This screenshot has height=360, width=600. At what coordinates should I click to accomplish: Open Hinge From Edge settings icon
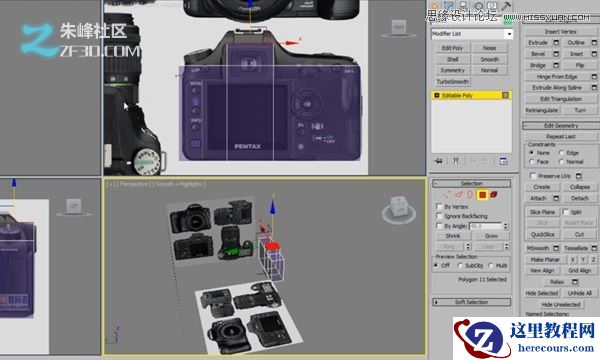click(594, 77)
